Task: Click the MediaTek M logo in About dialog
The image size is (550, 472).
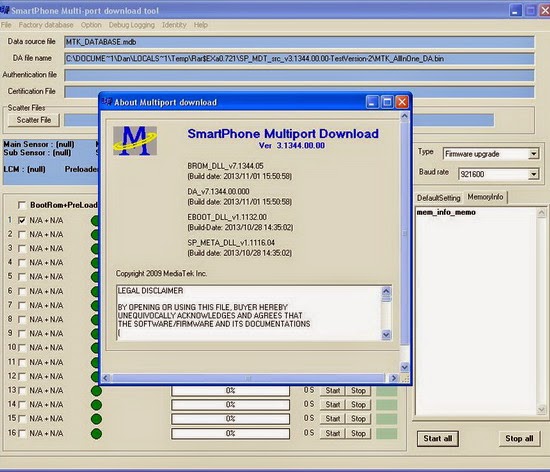Action: click(x=135, y=141)
